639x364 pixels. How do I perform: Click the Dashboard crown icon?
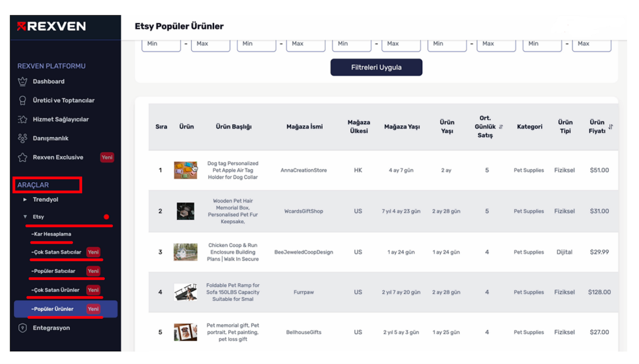22,82
